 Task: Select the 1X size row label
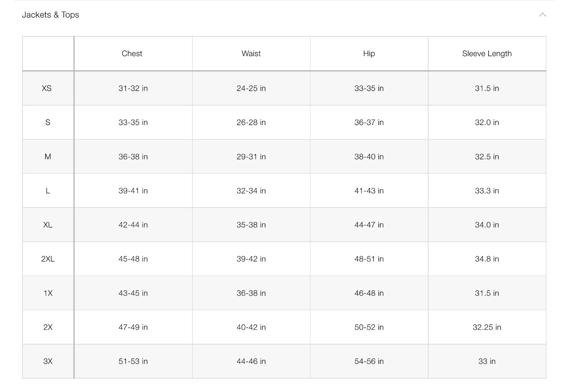pyautogui.click(x=48, y=293)
